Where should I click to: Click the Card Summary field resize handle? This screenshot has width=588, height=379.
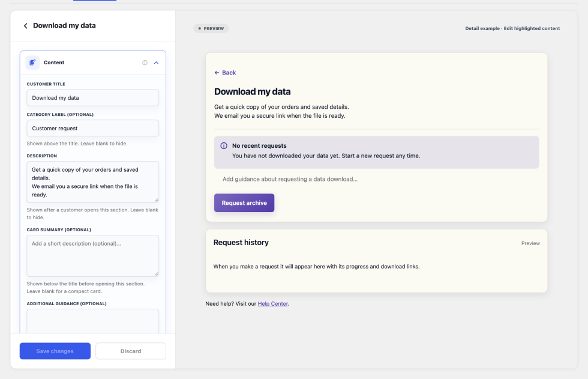pos(157,274)
